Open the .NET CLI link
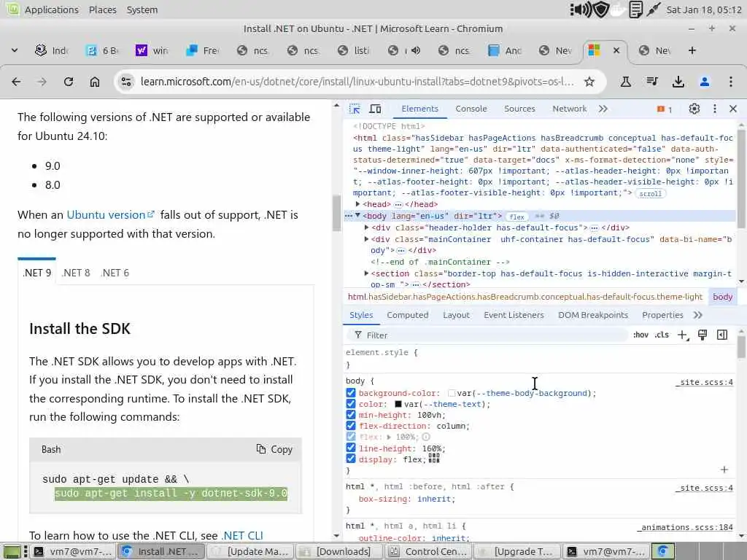 tap(242, 536)
